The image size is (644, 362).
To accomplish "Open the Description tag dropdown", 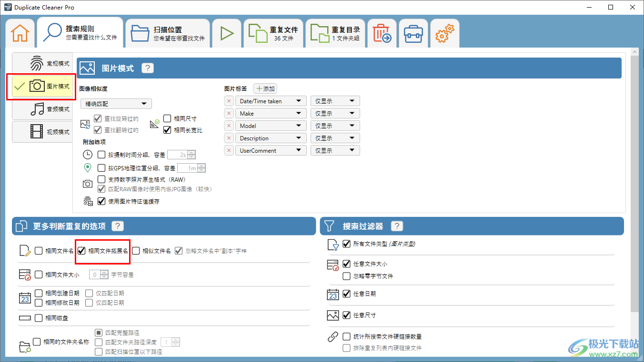I will [271, 138].
